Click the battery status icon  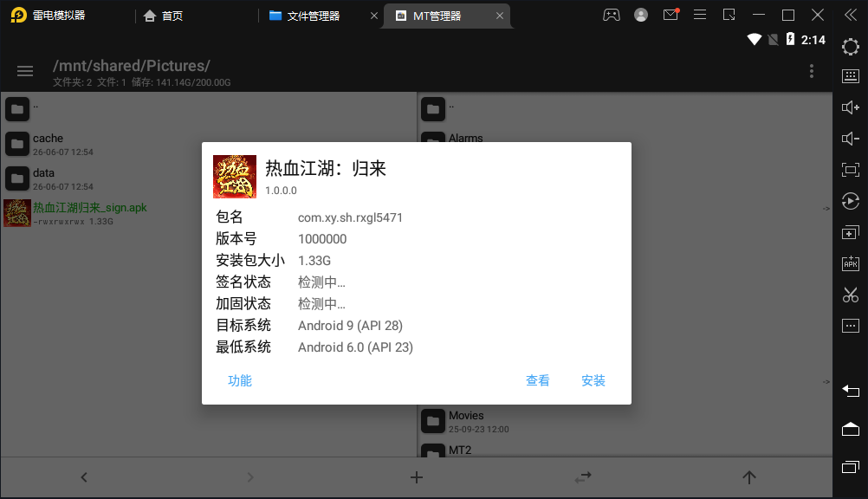(x=790, y=39)
